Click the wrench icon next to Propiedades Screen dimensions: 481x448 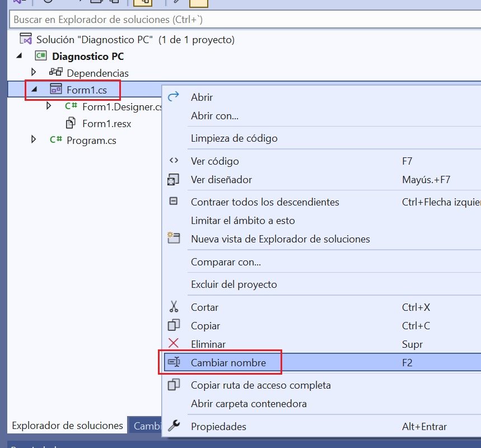click(x=174, y=426)
